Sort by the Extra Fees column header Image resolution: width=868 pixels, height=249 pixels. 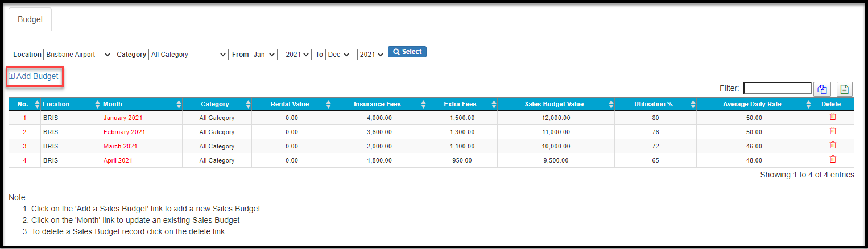pos(462,104)
